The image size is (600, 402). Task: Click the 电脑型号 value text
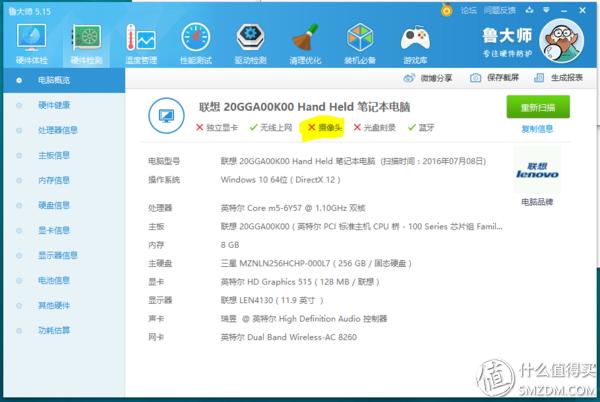pos(353,161)
